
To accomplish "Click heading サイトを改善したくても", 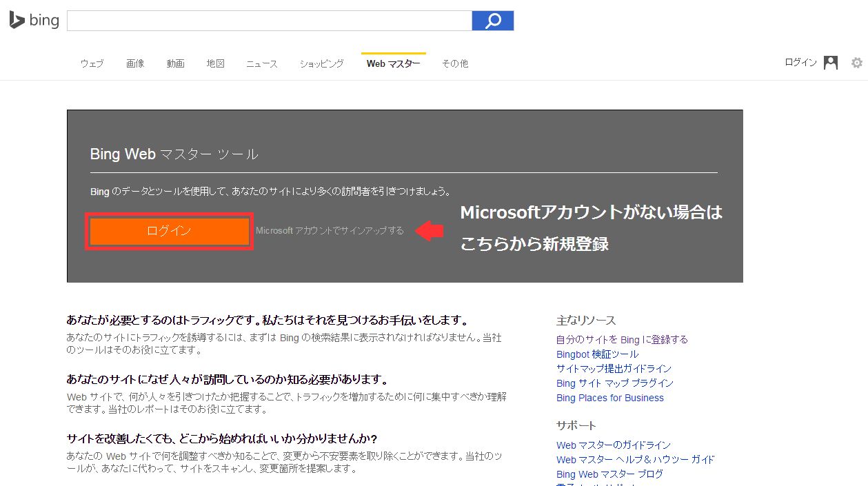I will [x=222, y=438].
